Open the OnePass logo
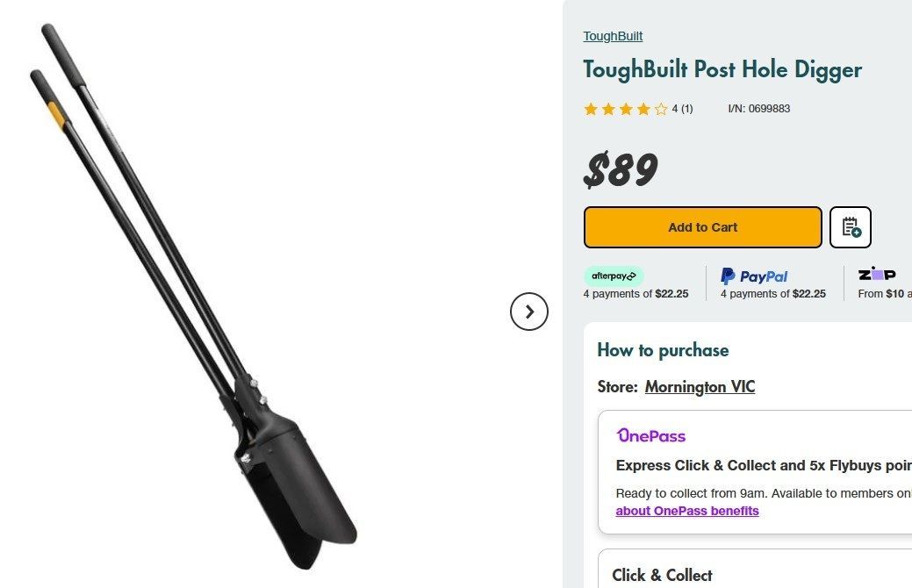 650,435
